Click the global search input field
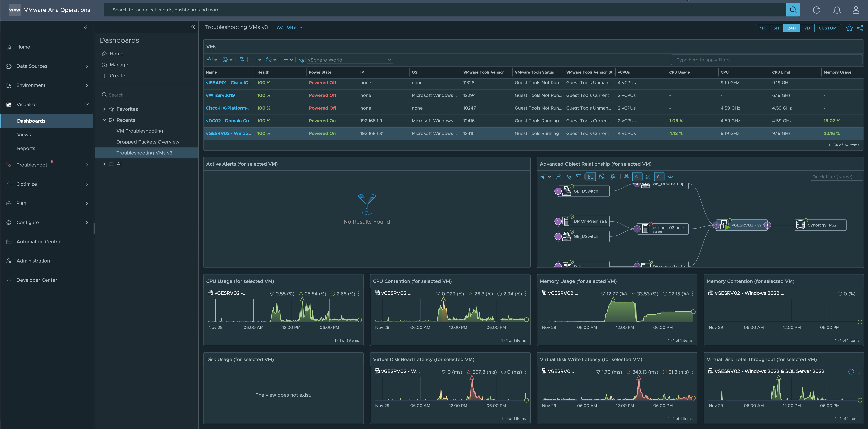This screenshot has width=868, height=429. coord(445,10)
